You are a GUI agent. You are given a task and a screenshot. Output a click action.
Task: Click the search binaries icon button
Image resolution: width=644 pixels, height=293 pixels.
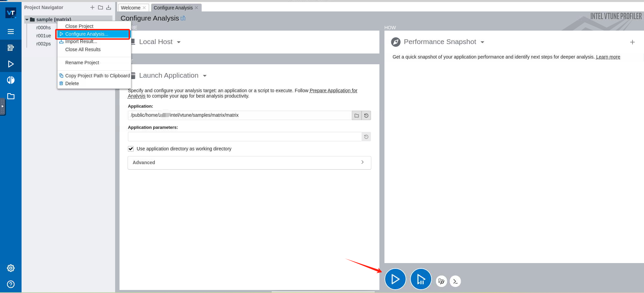point(441,281)
